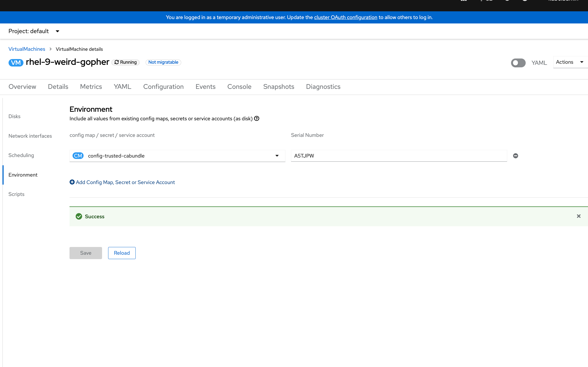Click the CM badge in the selector

tap(78, 156)
